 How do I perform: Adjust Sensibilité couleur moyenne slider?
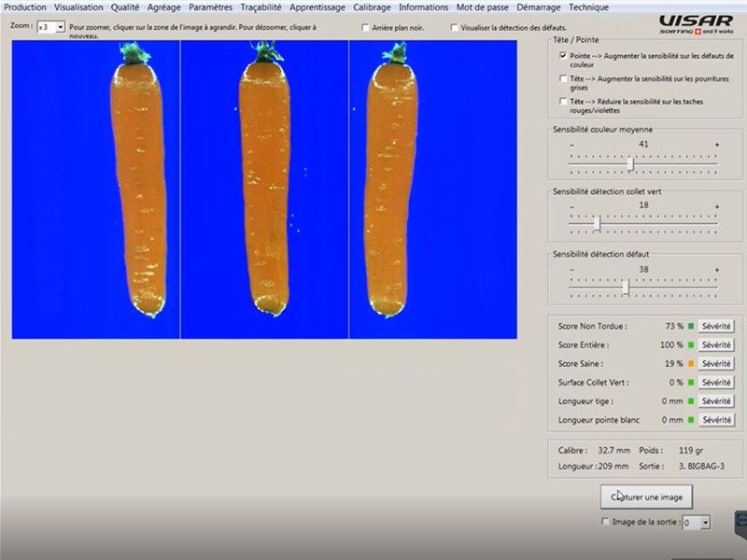(631, 163)
